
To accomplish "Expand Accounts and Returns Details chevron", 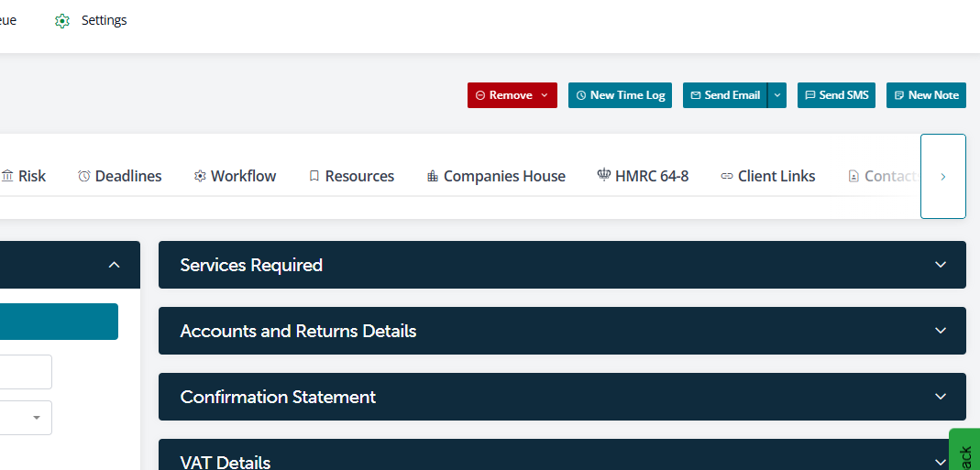I will 940,331.
